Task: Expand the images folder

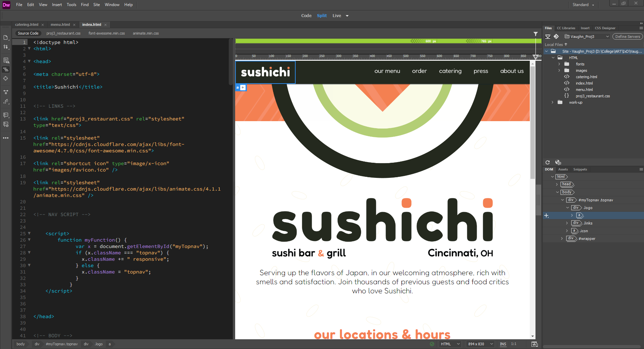Action: click(x=559, y=70)
